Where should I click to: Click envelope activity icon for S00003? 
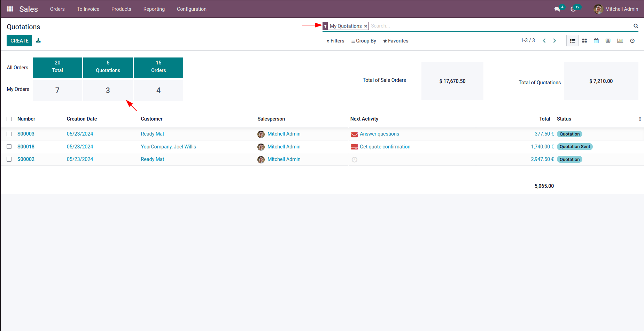(x=354, y=134)
